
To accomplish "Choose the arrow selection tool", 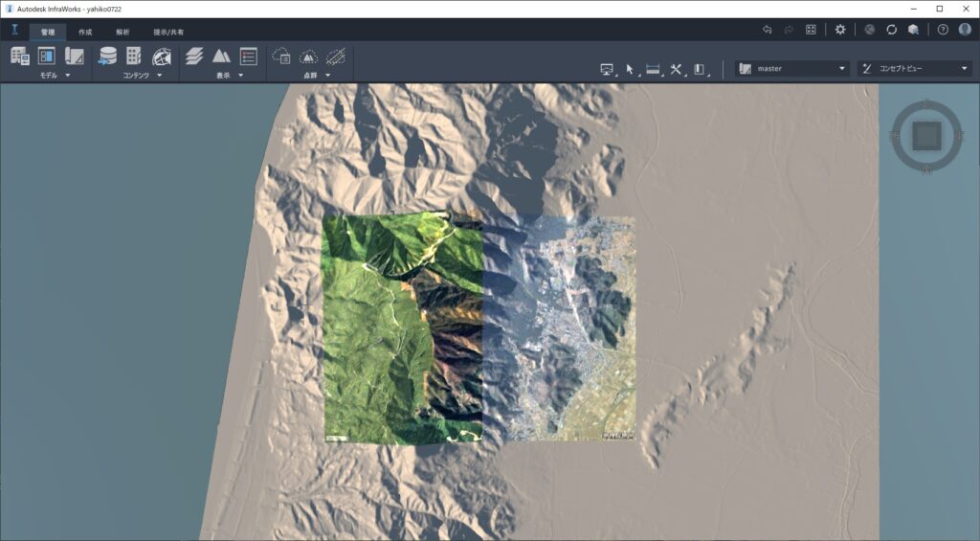I will 630,70.
